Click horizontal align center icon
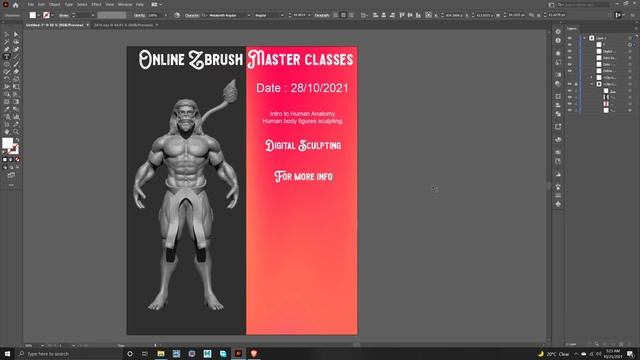The width and height of the screenshot is (640, 360). coord(384,15)
